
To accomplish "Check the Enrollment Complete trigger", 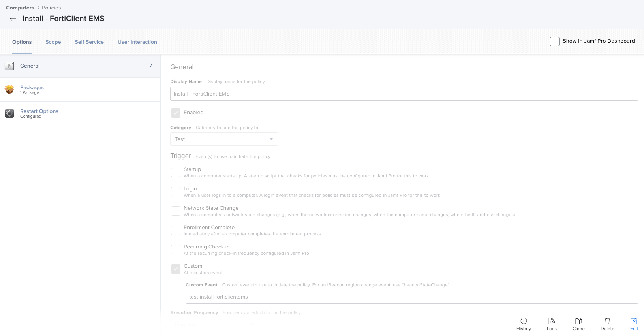I will point(176,230).
